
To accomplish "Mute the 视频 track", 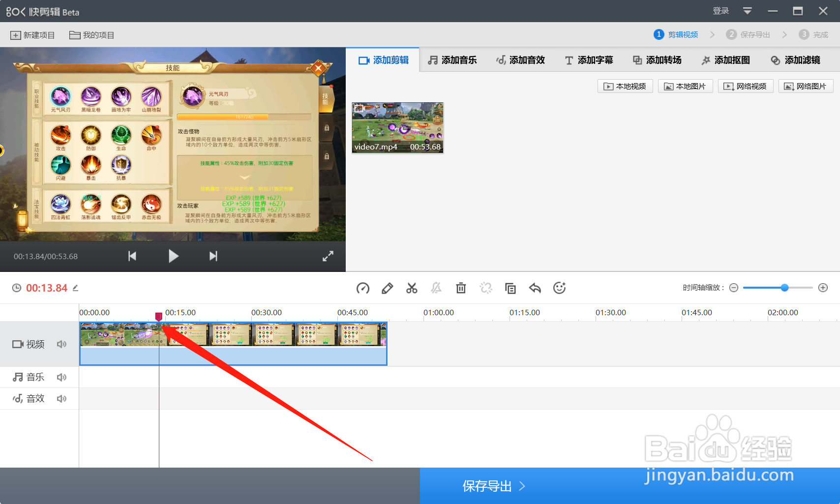I will pos(61,344).
